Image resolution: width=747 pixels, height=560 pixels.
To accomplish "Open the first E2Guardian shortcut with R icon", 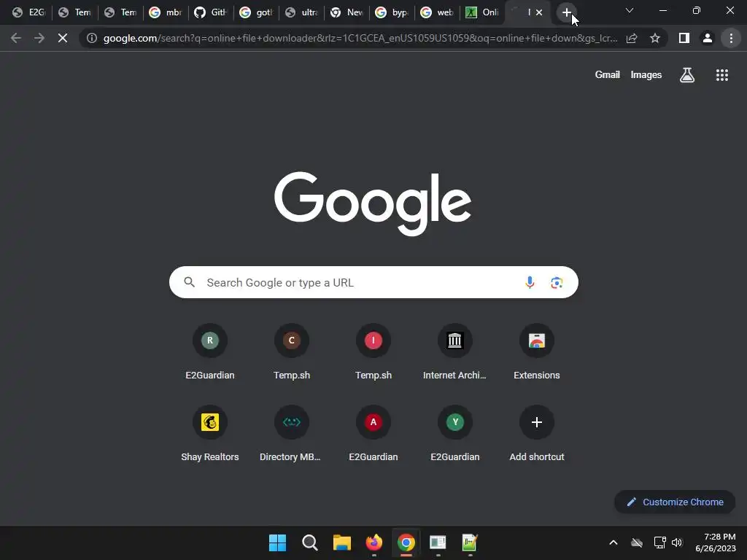I will pyautogui.click(x=209, y=352).
